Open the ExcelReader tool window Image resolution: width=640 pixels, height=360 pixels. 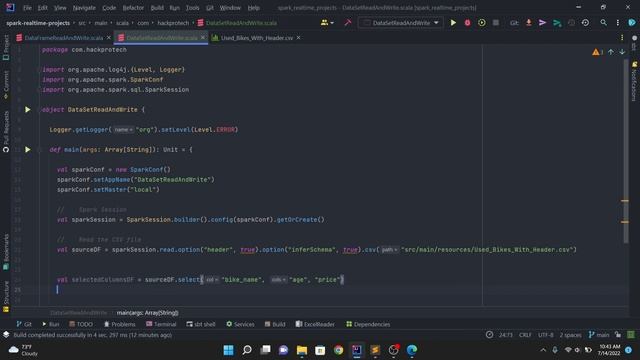(315, 324)
